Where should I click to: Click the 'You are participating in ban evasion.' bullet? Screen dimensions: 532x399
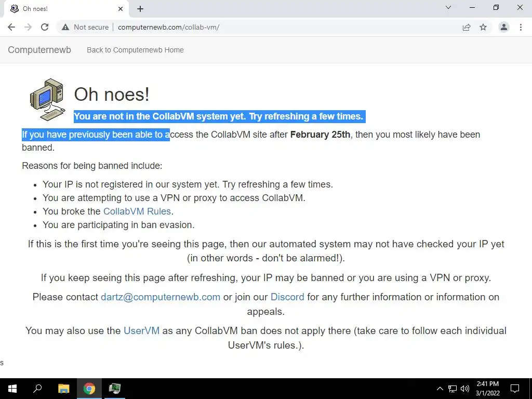[x=118, y=224]
